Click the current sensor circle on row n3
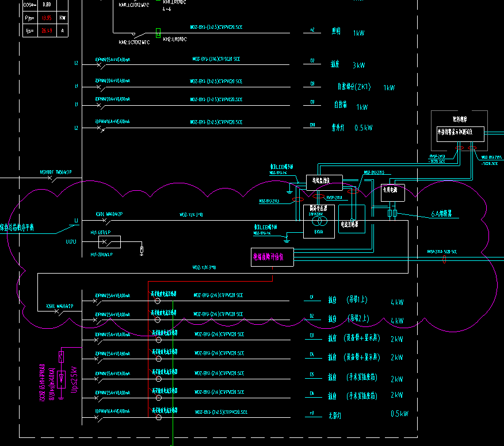 [x=158, y=417]
